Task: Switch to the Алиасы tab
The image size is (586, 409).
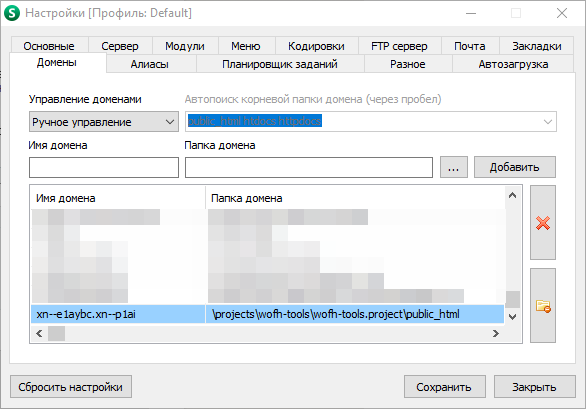Action: (149, 64)
